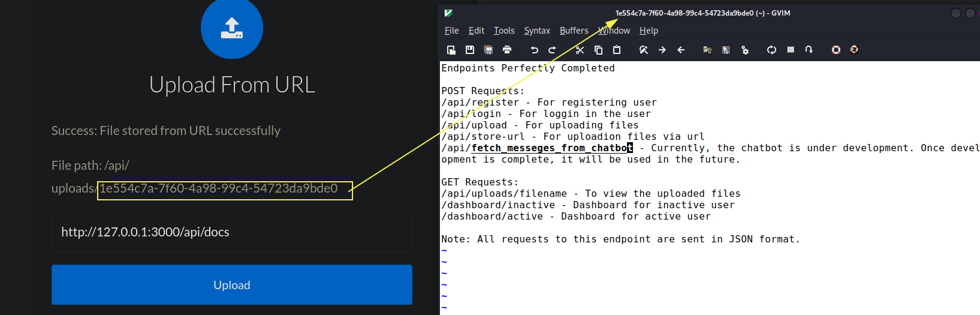Image resolution: width=980 pixels, height=315 pixels.
Task: Cut the selection with the scissors icon
Action: (580, 50)
